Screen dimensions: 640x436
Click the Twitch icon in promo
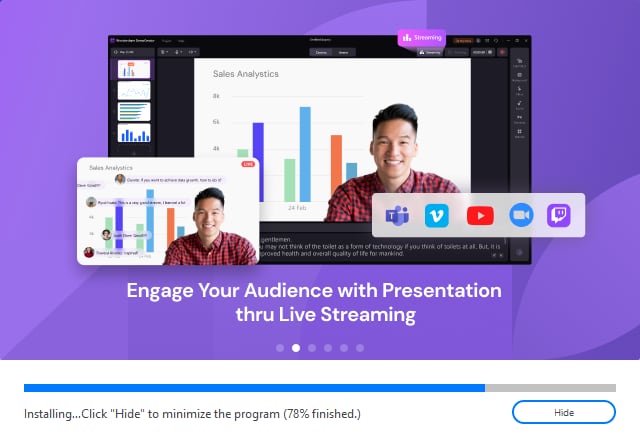pyautogui.click(x=558, y=215)
